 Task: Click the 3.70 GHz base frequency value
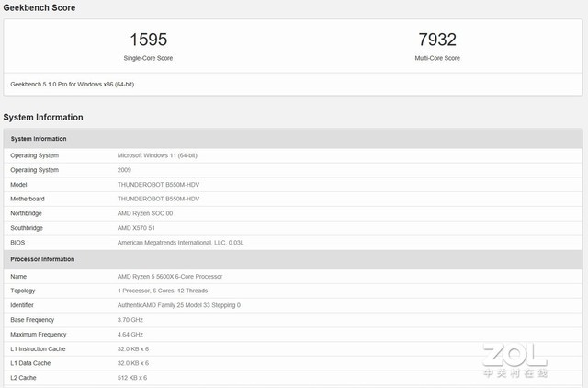130,320
